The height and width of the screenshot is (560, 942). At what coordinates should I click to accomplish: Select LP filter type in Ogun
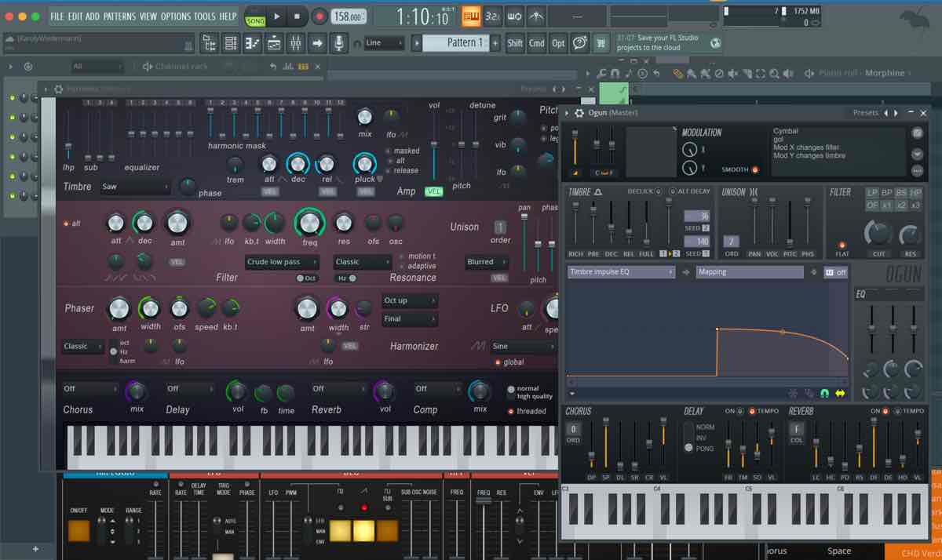click(872, 192)
